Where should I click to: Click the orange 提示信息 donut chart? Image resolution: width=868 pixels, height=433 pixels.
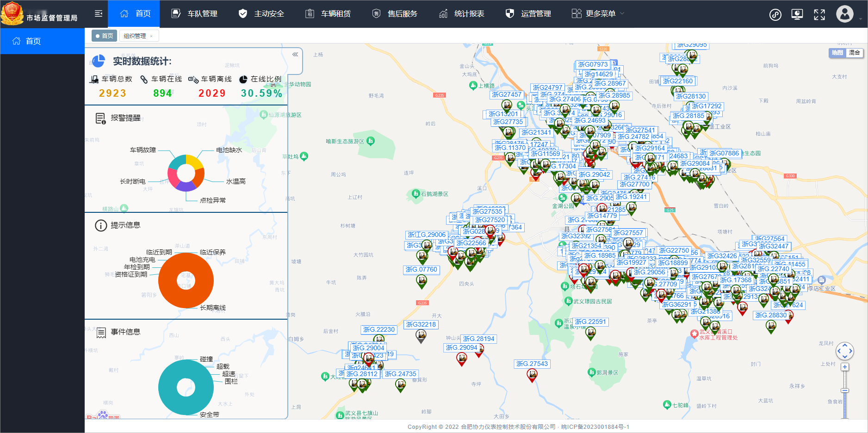click(186, 280)
